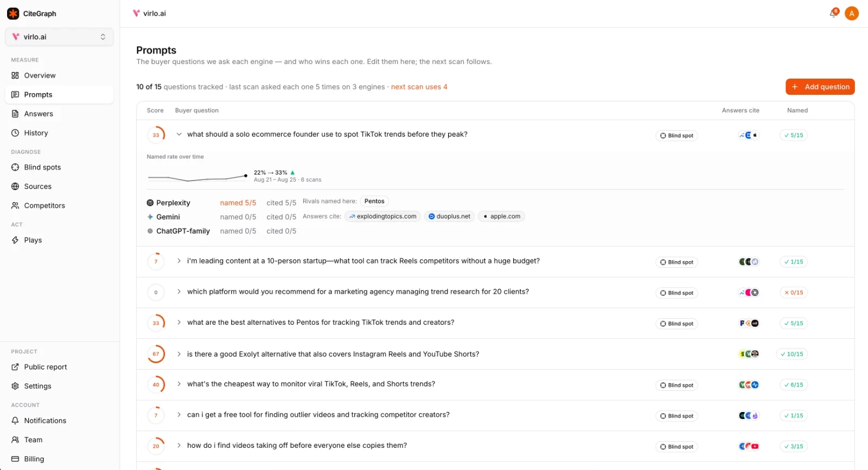The height and width of the screenshot is (470, 868).
Task: Expand the marketing agency 20 clients question
Action: pyautogui.click(x=179, y=292)
